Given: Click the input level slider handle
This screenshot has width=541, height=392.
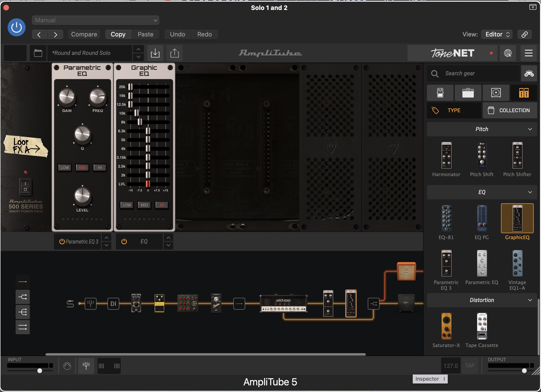Looking at the screenshot, I should click(40, 370).
